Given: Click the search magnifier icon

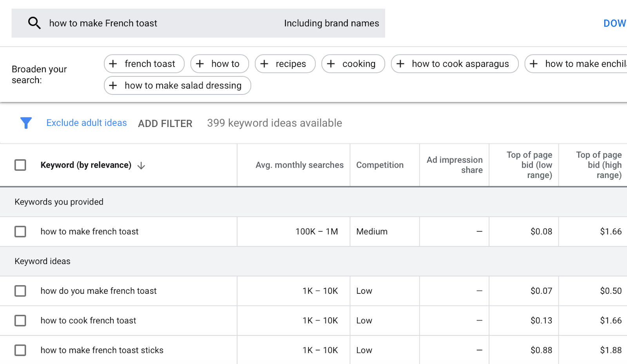Looking at the screenshot, I should [34, 23].
